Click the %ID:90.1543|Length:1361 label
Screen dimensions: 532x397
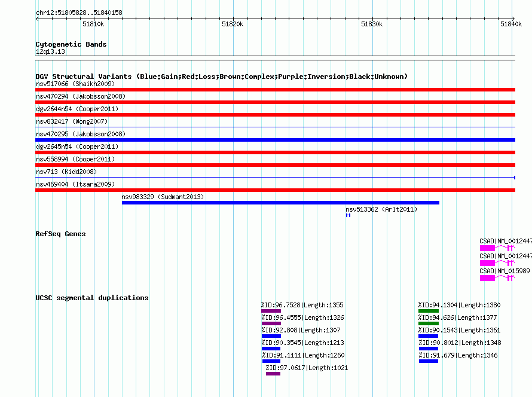pyautogui.click(x=460, y=330)
